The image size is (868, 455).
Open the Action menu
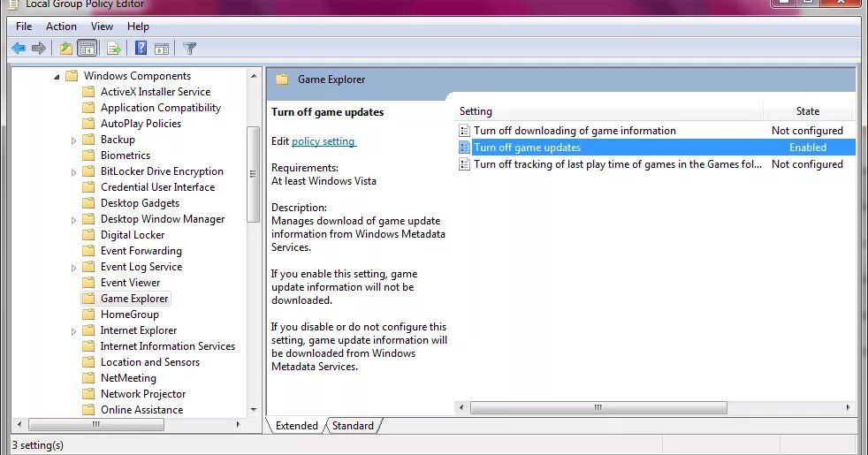pyautogui.click(x=62, y=27)
